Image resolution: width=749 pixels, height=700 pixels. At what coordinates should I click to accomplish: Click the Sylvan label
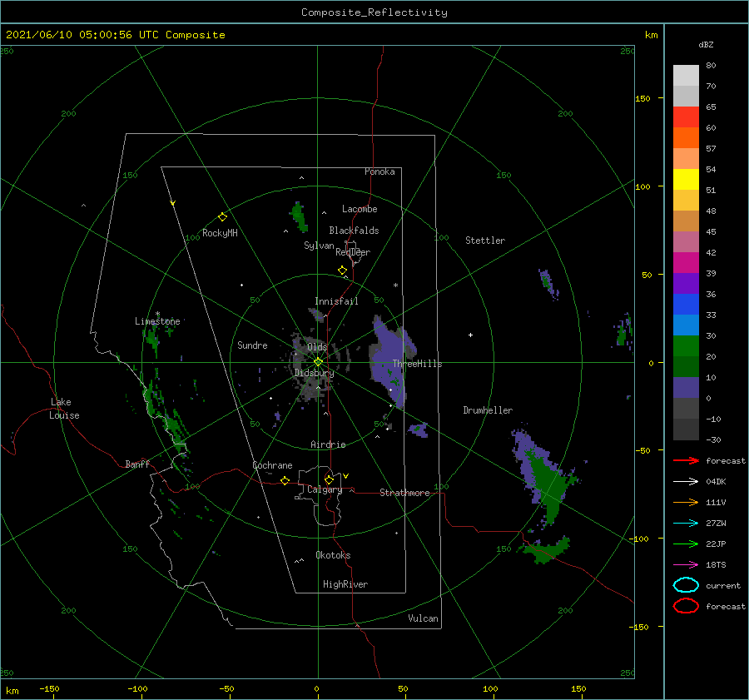[x=319, y=246]
